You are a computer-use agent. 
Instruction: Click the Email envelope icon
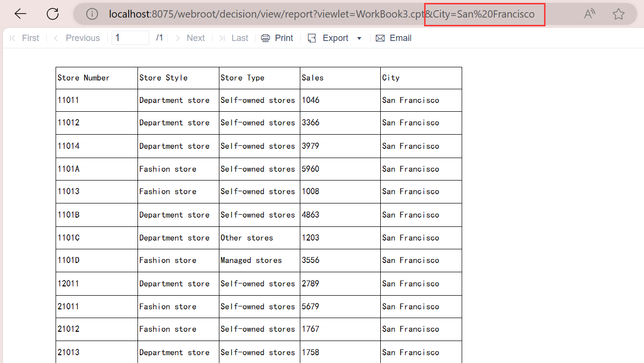pyautogui.click(x=380, y=38)
